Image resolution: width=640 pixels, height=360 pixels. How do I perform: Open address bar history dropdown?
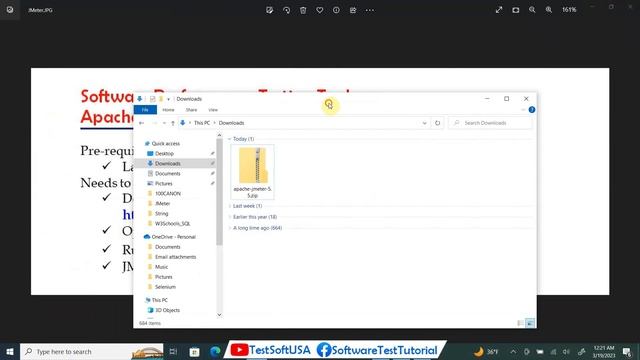[x=424, y=123]
